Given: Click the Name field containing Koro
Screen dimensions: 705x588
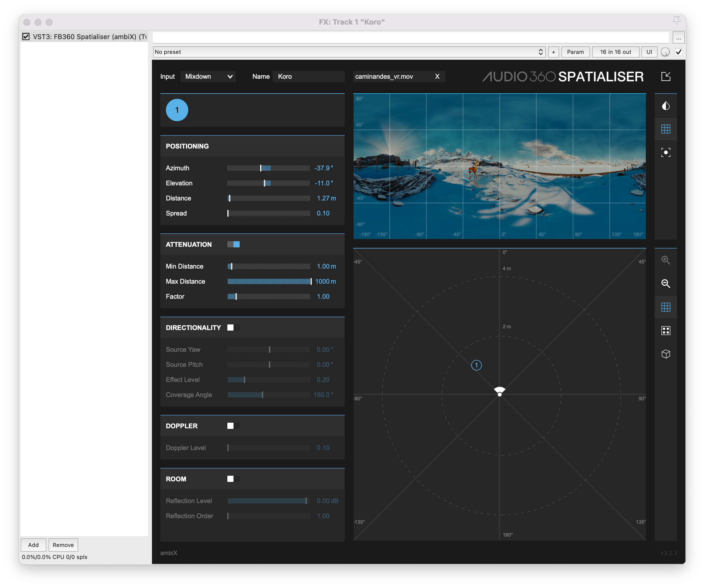Looking at the screenshot, I should point(308,77).
